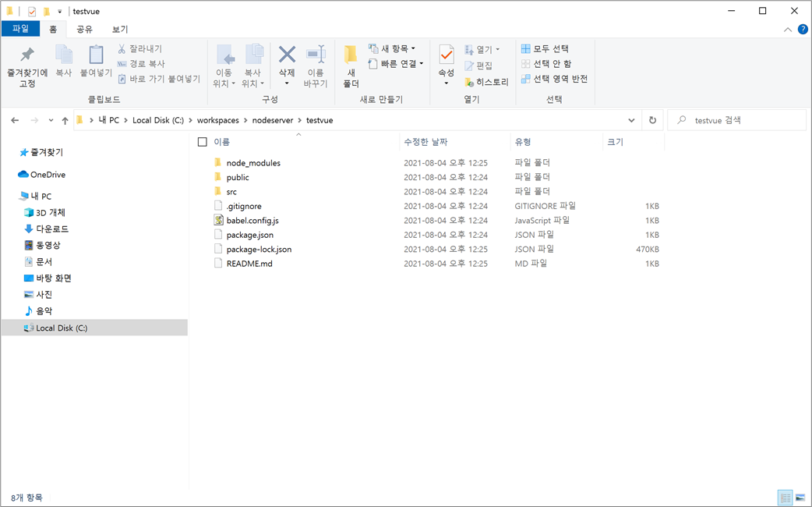Navigate to nodeserver in address bar
812x507 pixels.
(273, 120)
